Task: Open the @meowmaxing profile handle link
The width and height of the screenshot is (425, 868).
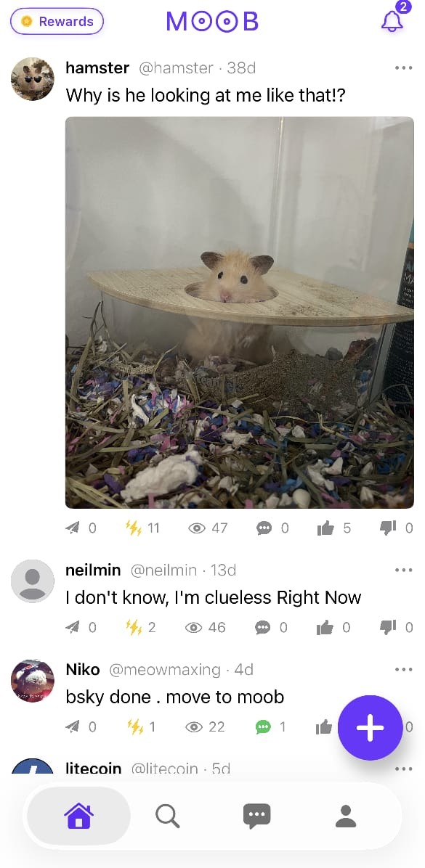Action: coord(165,670)
